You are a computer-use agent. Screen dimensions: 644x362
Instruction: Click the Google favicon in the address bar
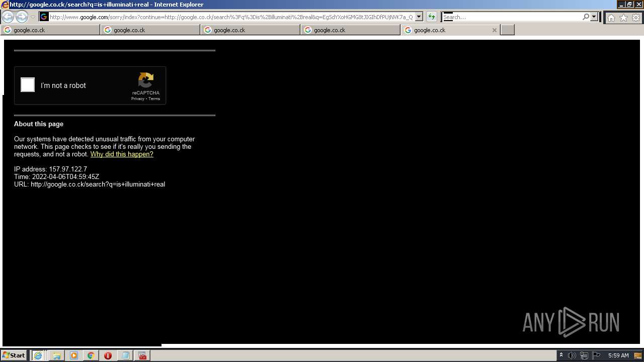coord(44,17)
